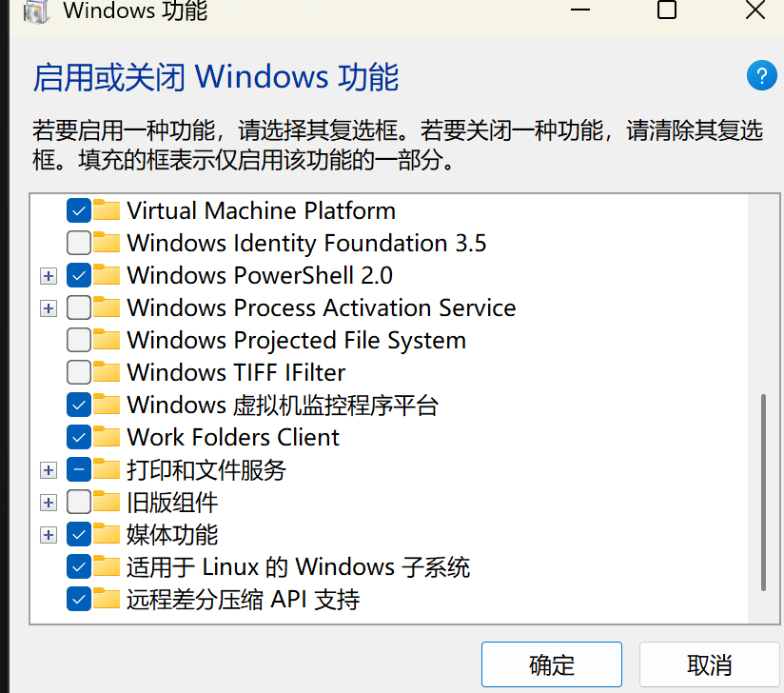Disable the 适用于 Linux 的 Windows 子系统 checkbox
The width and height of the screenshot is (784, 693).
(x=80, y=567)
